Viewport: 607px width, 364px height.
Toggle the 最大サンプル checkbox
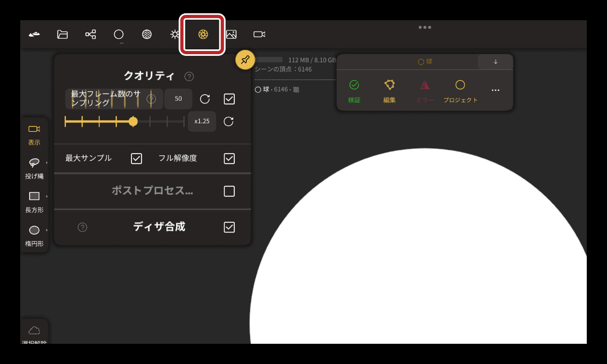[x=136, y=159]
